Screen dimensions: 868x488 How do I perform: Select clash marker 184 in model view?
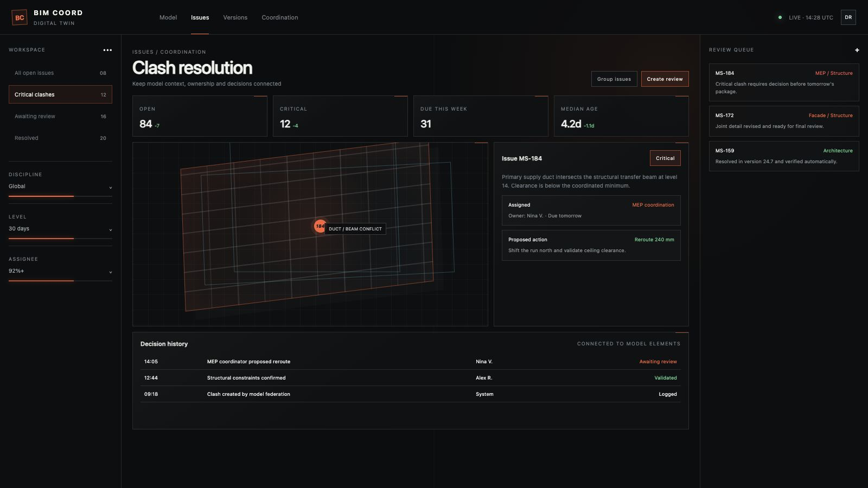[320, 226]
